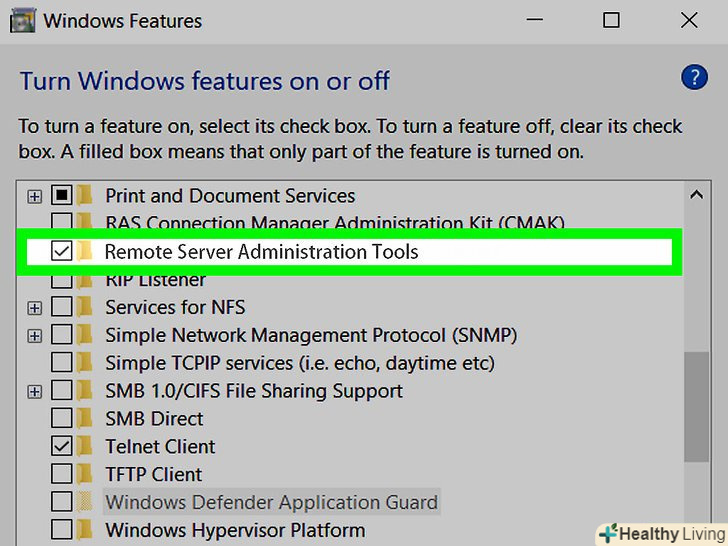Click the blue help question mark icon
Screen dimensions: 728x546
tap(694, 77)
